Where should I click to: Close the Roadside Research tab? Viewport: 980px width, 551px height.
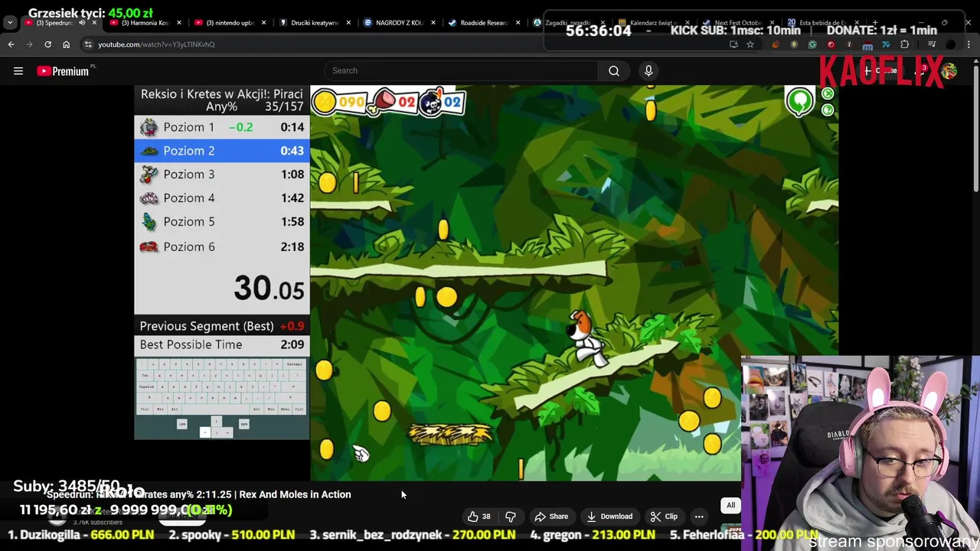[x=517, y=23]
